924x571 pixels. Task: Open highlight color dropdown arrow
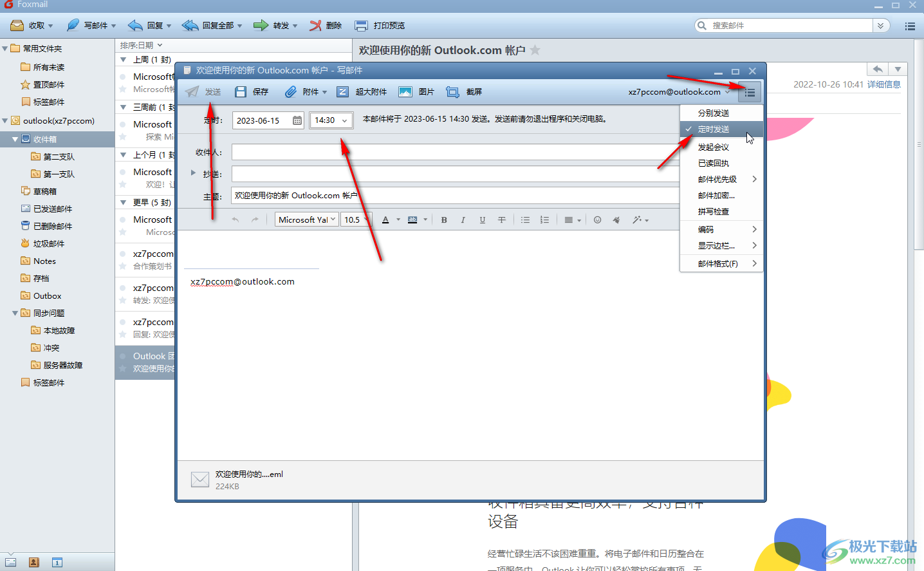[425, 220]
